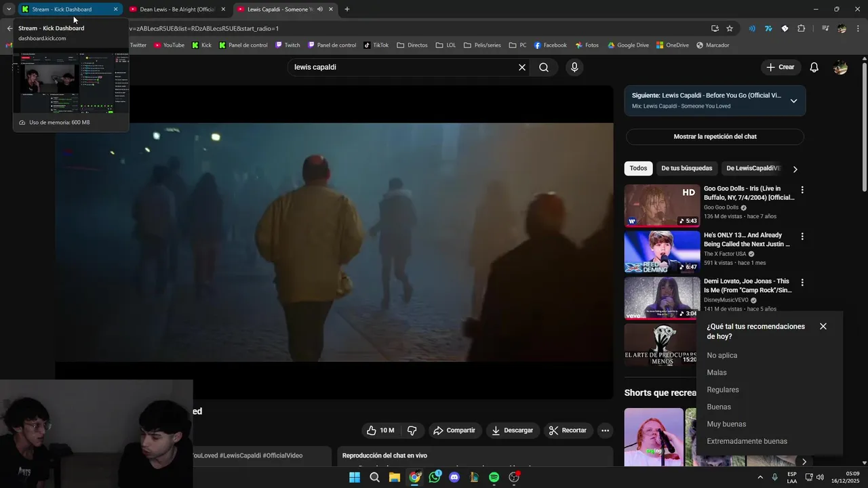Open the Demi Lovato This Is Me thumbnail
This screenshot has height=488, width=868.
click(x=662, y=298)
